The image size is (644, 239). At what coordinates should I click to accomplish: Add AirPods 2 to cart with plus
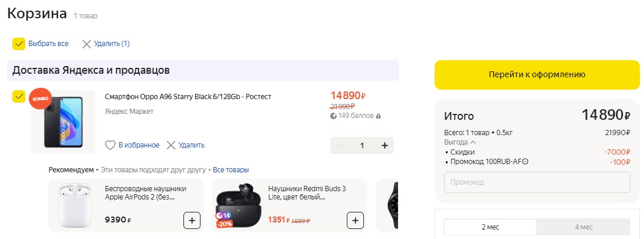point(192,221)
